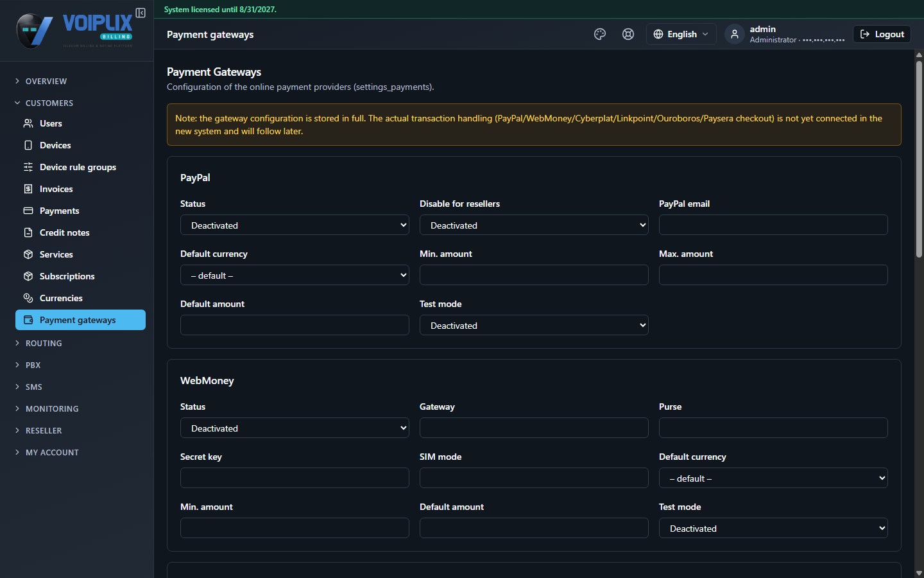Open the English language selector
924x578 pixels.
coord(681,34)
